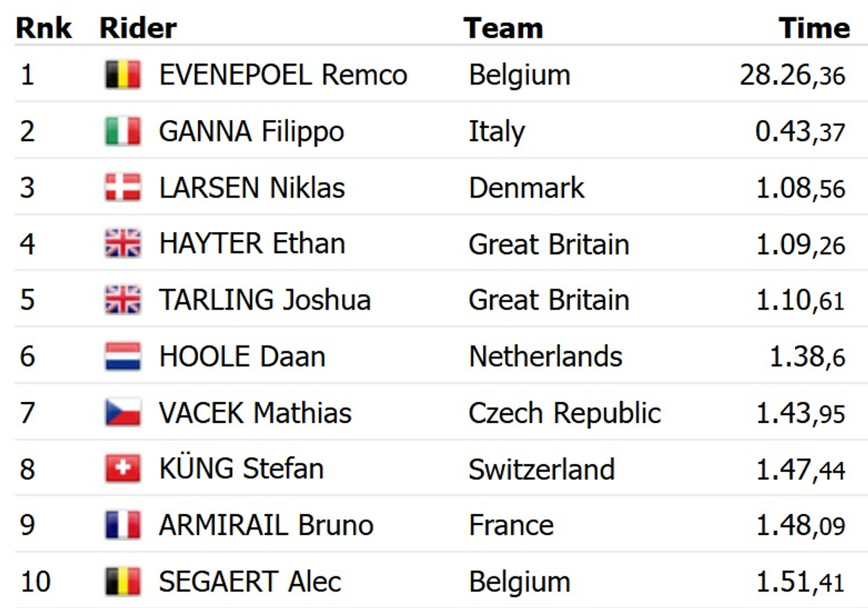
Task: Click the Belgian flag beside Segaert
Action: click(122, 582)
